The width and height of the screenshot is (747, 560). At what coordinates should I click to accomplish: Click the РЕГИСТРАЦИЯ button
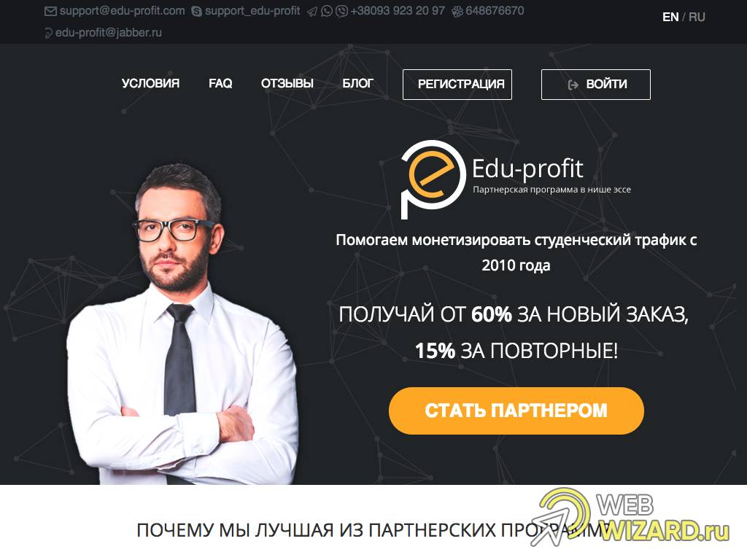click(x=457, y=85)
